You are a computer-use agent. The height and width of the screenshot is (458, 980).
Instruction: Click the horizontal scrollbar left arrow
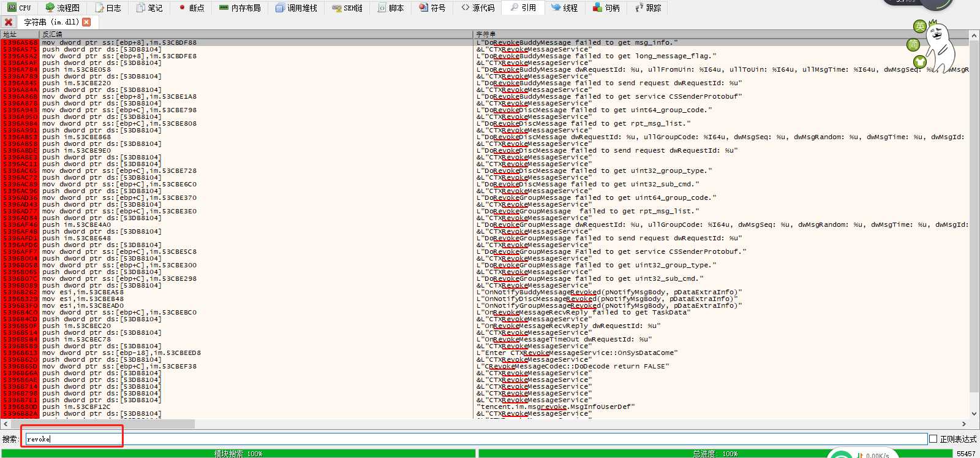(x=5, y=424)
